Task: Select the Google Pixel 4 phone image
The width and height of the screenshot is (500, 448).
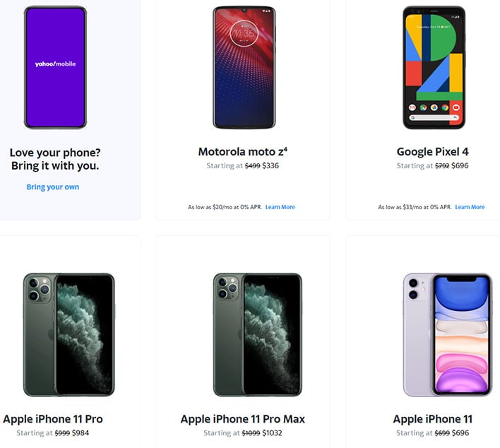Action: (x=434, y=67)
